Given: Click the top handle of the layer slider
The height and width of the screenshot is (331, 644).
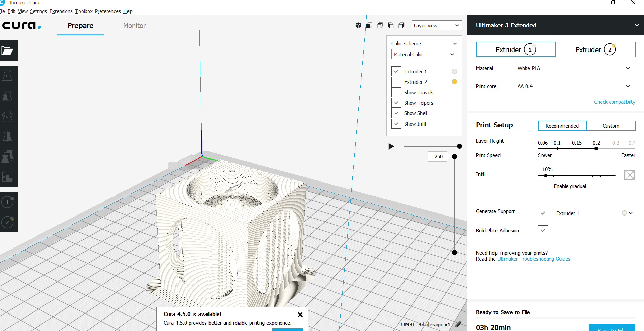Looking at the screenshot, I should [454, 156].
